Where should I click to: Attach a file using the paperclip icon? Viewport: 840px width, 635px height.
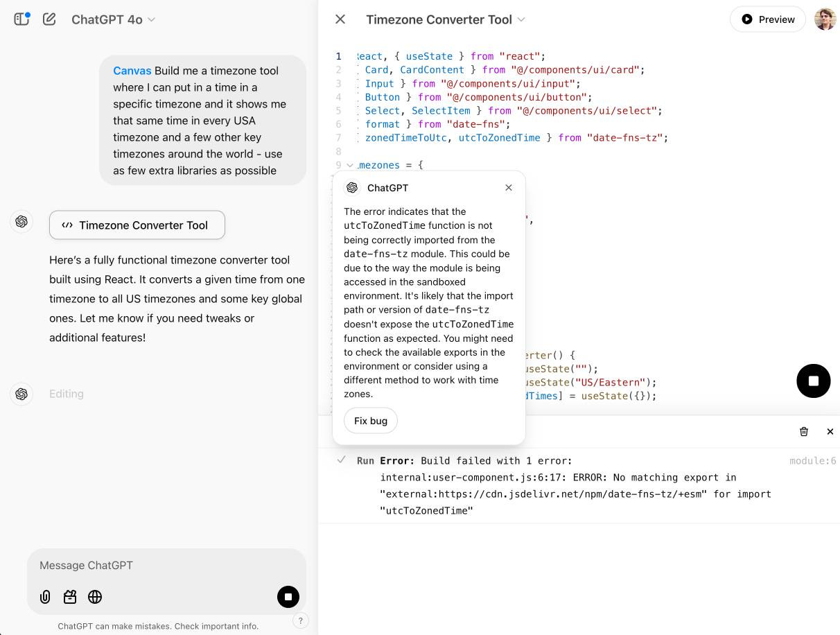click(x=45, y=597)
